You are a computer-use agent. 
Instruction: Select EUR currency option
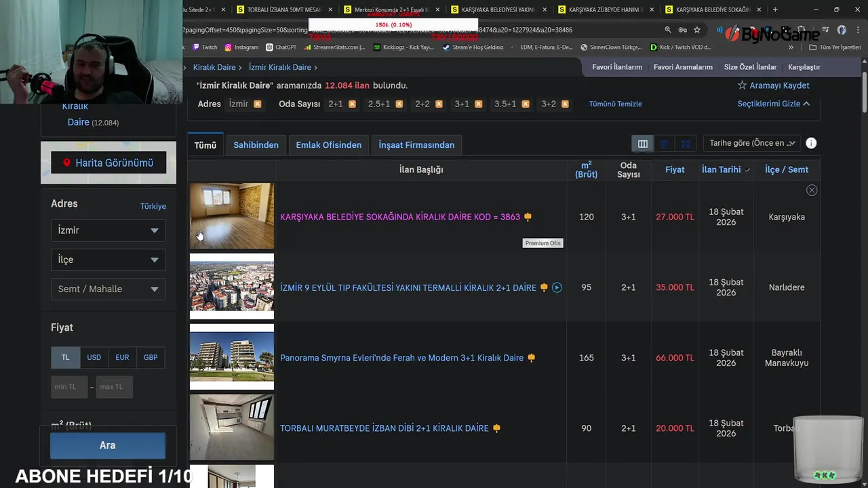pos(122,357)
